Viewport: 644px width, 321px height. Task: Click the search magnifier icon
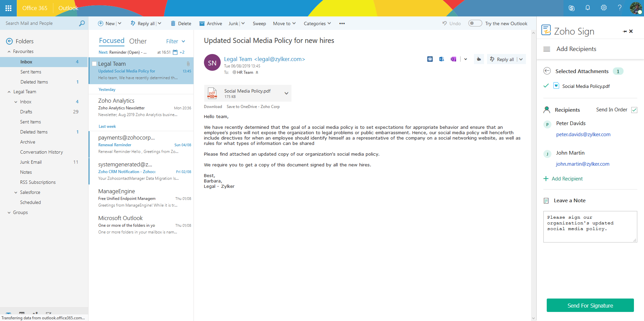[82, 23]
